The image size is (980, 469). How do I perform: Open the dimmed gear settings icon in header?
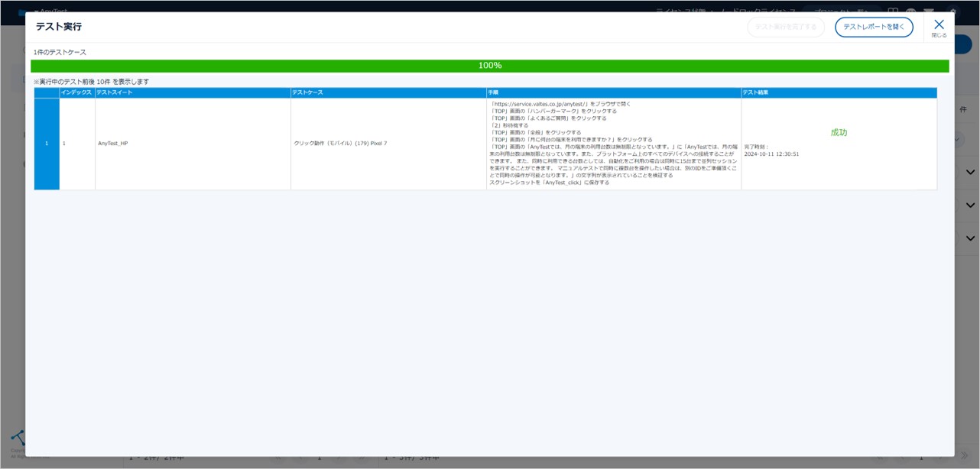pyautogui.click(x=952, y=10)
